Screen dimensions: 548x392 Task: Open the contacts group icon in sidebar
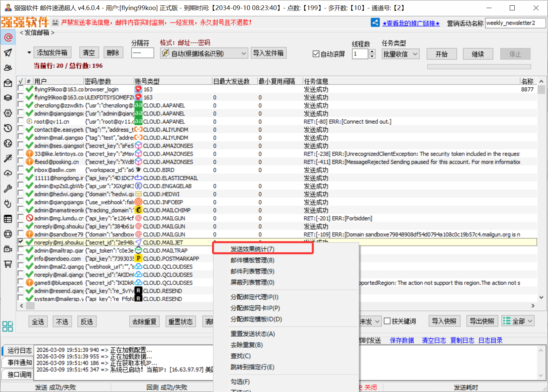point(8,68)
